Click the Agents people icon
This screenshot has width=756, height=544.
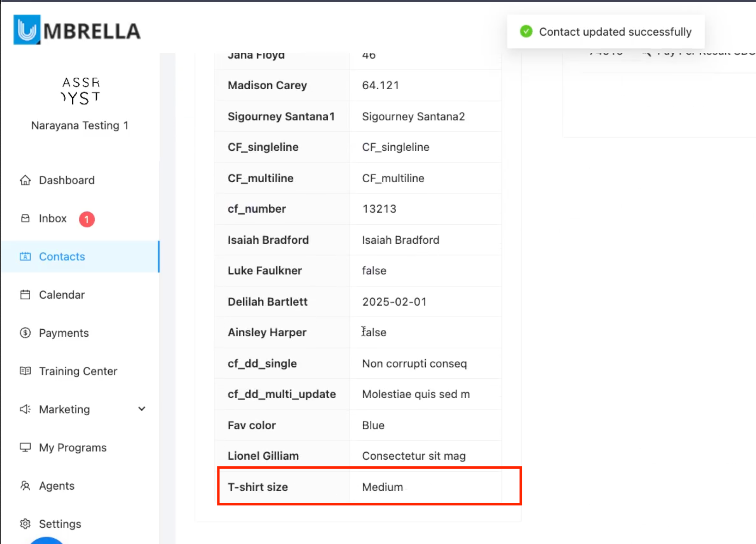pyautogui.click(x=25, y=485)
